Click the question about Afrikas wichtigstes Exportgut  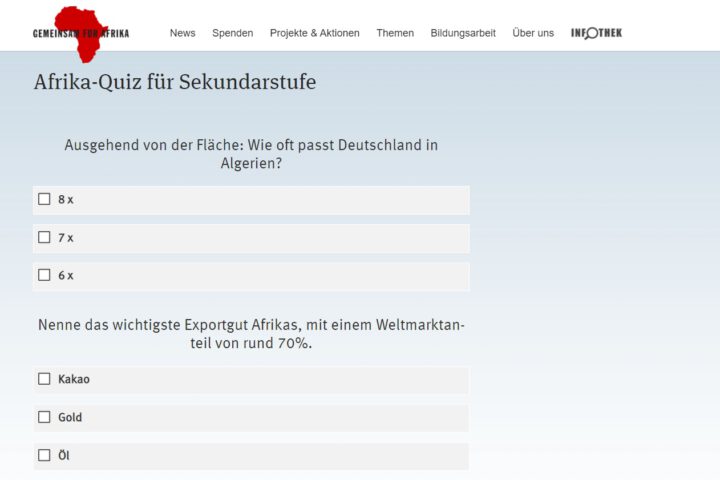pos(251,334)
